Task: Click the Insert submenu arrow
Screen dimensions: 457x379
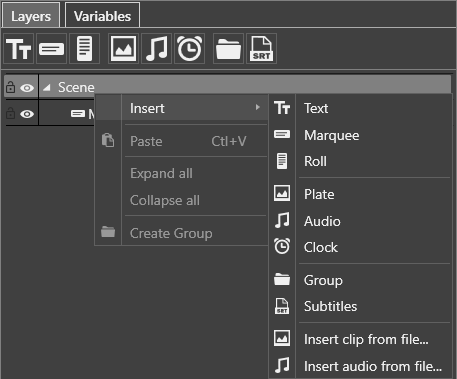Action: (x=257, y=107)
